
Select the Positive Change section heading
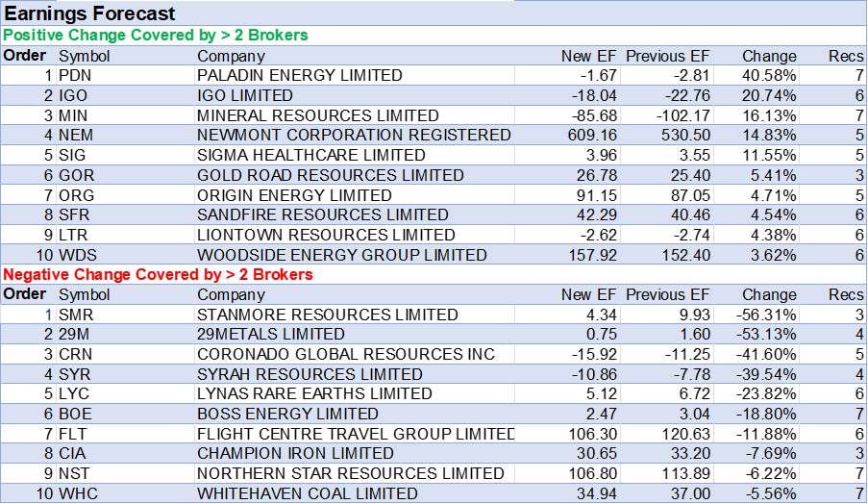pos(156,36)
